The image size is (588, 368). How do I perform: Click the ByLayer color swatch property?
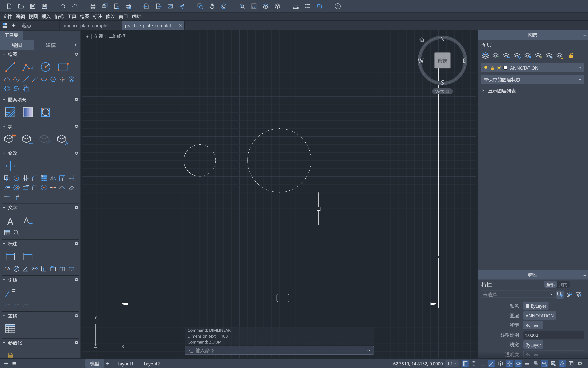[536, 306]
